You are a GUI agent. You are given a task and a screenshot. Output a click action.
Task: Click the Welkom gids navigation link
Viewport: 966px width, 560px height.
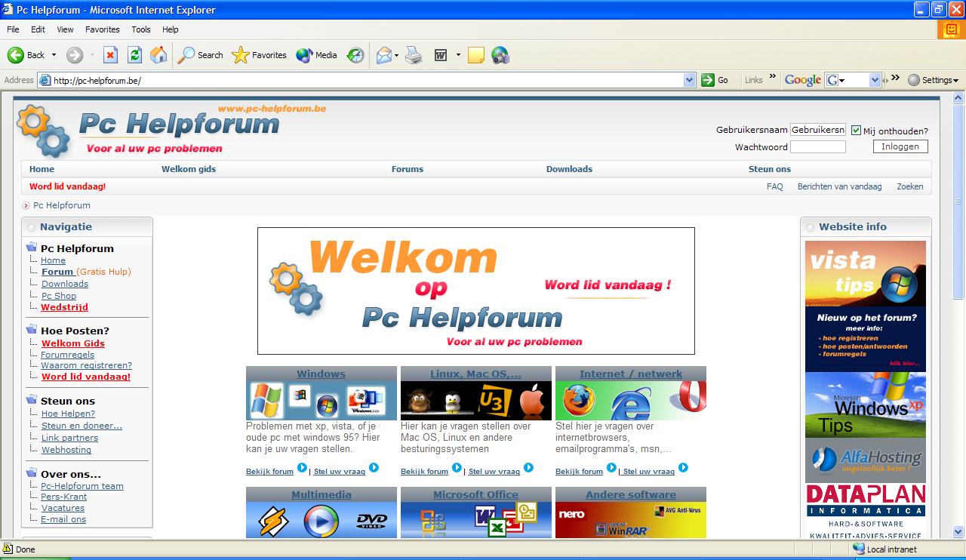[x=189, y=169]
